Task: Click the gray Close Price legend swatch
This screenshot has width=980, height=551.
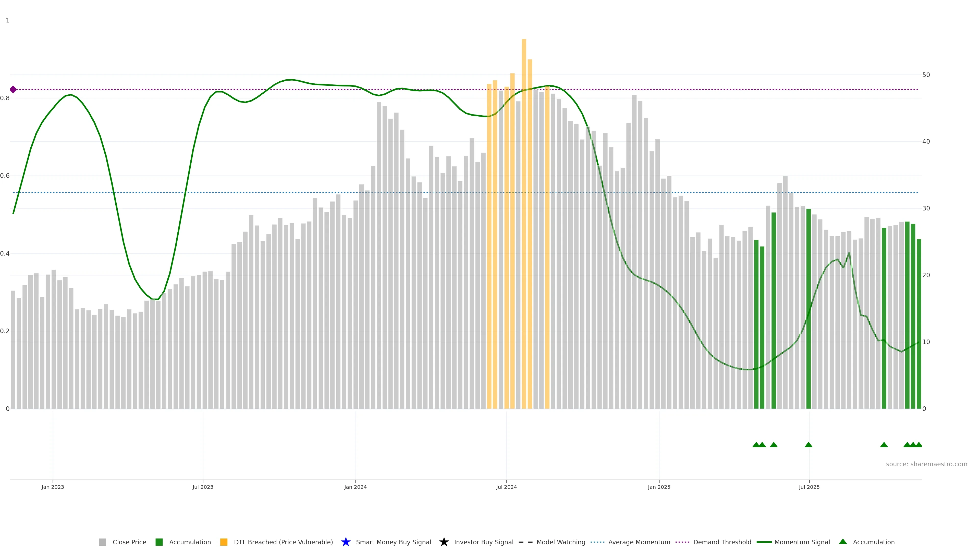Action: (x=102, y=542)
